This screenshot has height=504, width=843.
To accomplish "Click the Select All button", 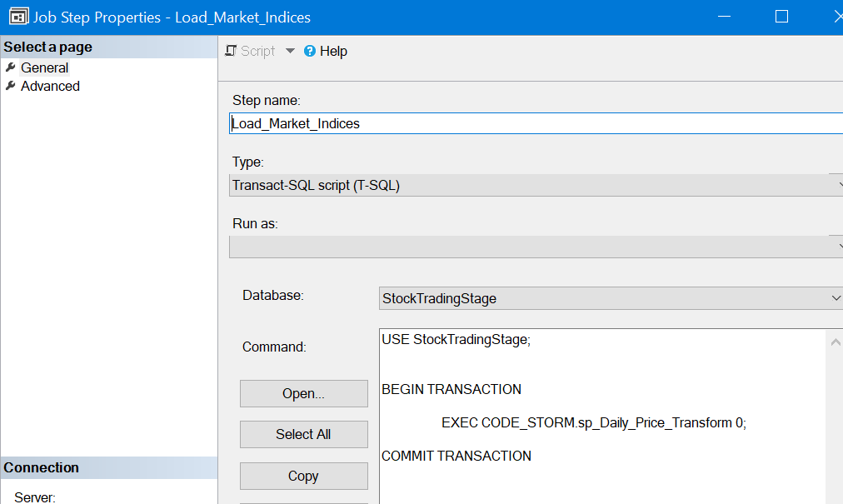I will click(x=304, y=434).
